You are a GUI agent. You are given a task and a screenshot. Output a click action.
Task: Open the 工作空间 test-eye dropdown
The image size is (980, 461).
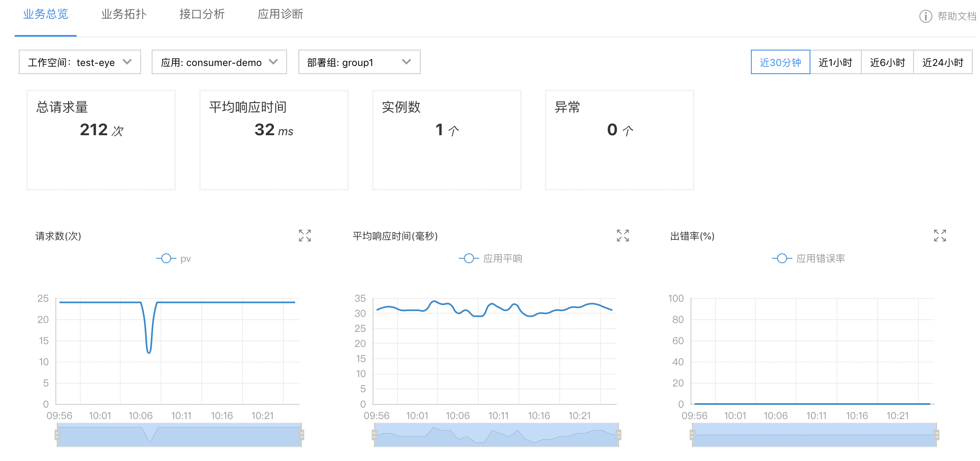[80, 62]
